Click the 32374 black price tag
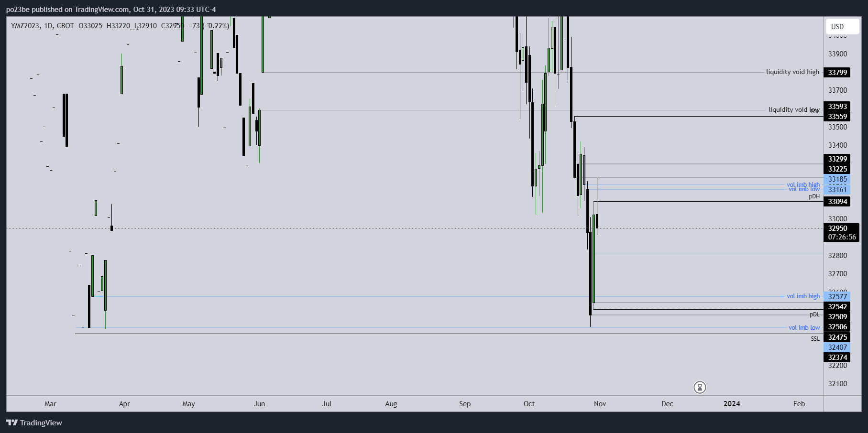The width and height of the screenshot is (868, 433). click(837, 357)
